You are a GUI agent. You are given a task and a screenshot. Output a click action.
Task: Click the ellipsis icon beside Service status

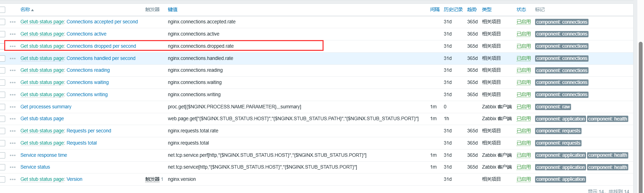(x=13, y=167)
